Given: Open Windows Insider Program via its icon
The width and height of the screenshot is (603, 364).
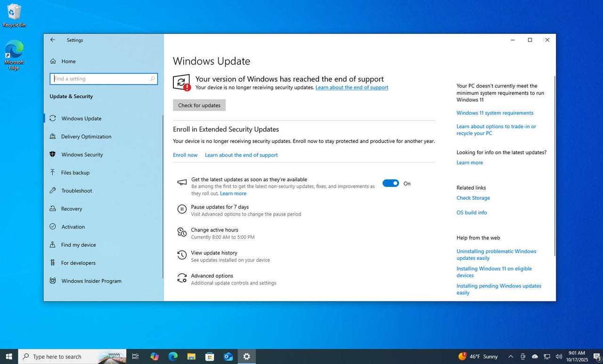Looking at the screenshot, I should tap(53, 281).
